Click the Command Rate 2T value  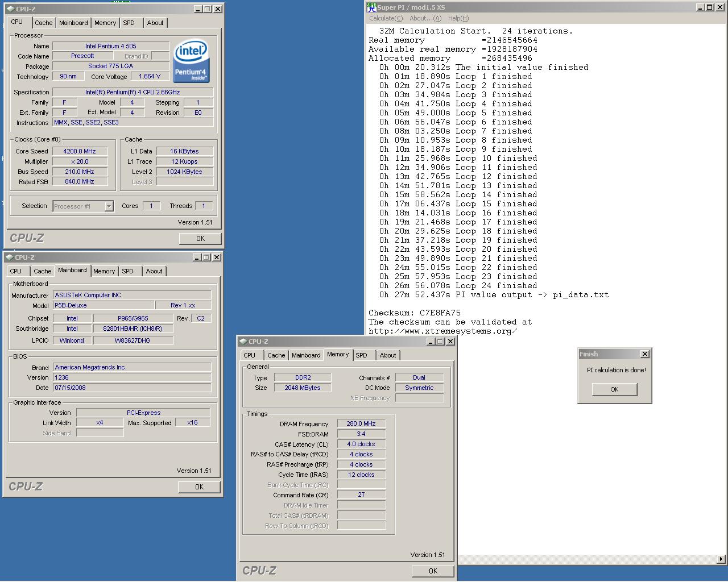[361, 494]
